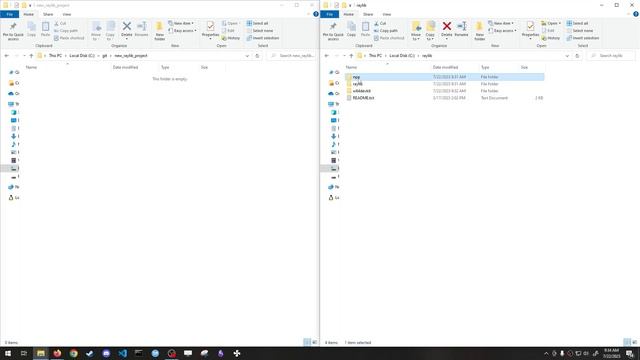
Task: Click Pin to Quick access in left window
Action: (13, 31)
